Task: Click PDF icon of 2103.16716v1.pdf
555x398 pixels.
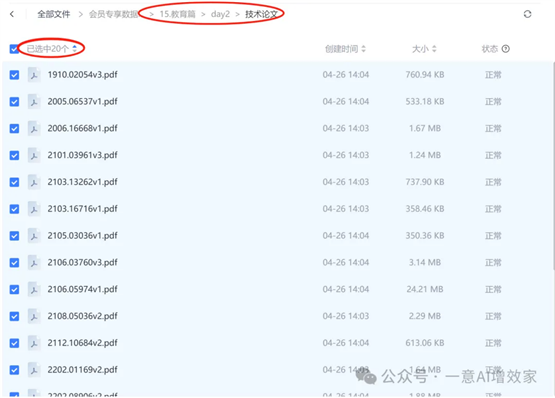Action: [34, 209]
